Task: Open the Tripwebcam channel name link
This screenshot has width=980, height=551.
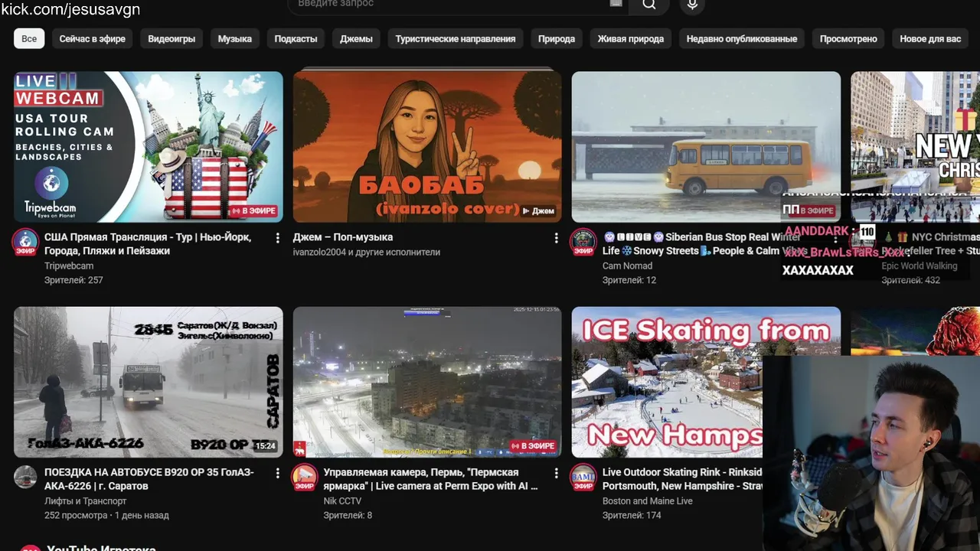Action: point(69,266)
